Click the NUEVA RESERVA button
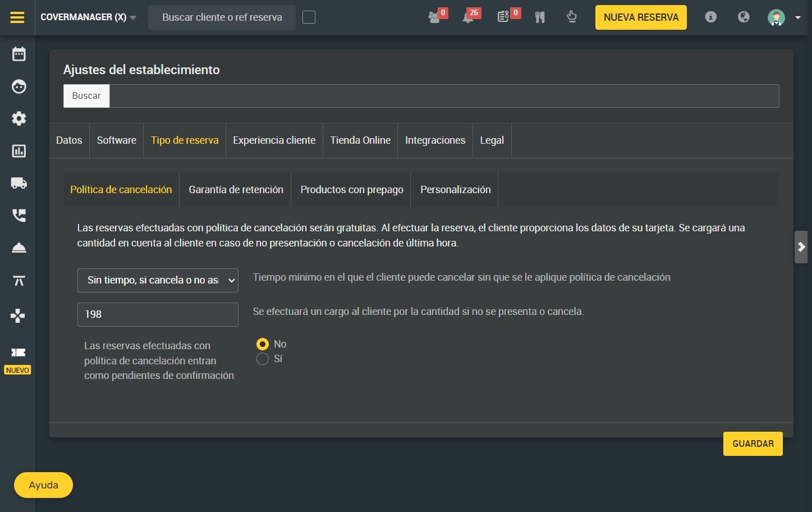The height and width of the screenshot is (512, 812). pyautogui.click(x=641, y=17)
